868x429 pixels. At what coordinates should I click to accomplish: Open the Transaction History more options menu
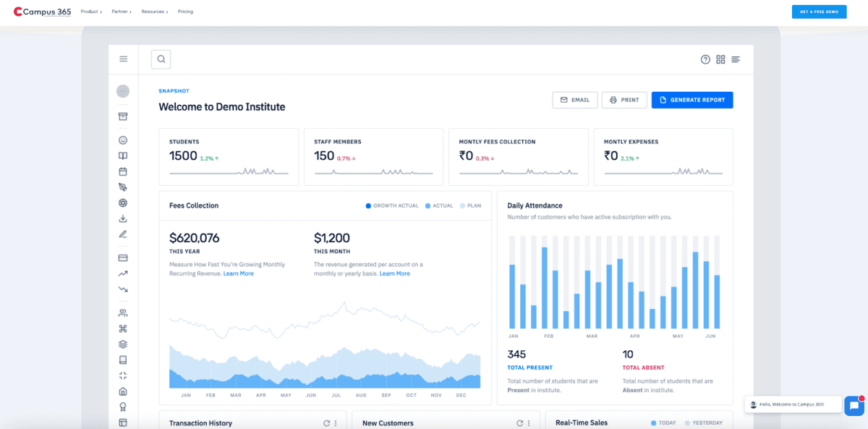pyautogui.click(x=336, y=423)
